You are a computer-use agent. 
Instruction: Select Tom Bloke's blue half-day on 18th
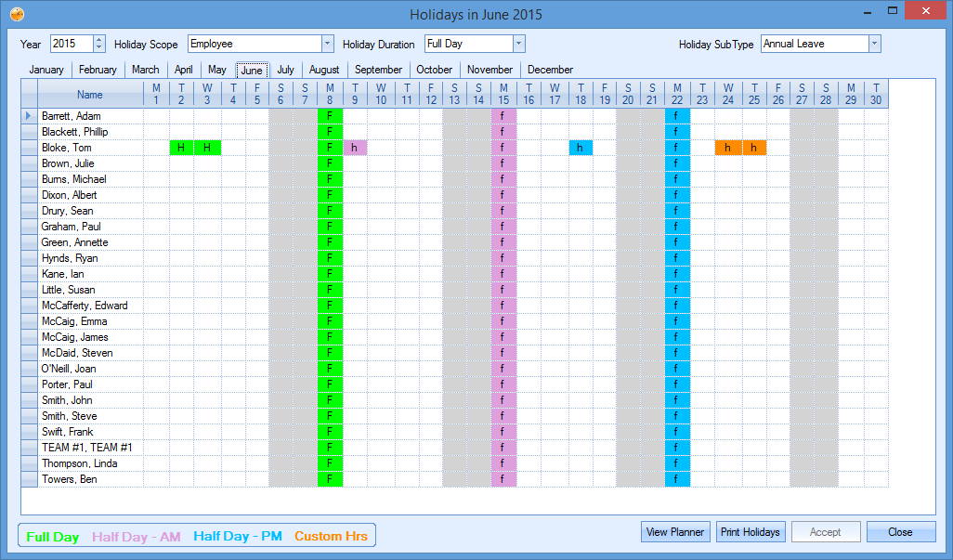(580, 148)
